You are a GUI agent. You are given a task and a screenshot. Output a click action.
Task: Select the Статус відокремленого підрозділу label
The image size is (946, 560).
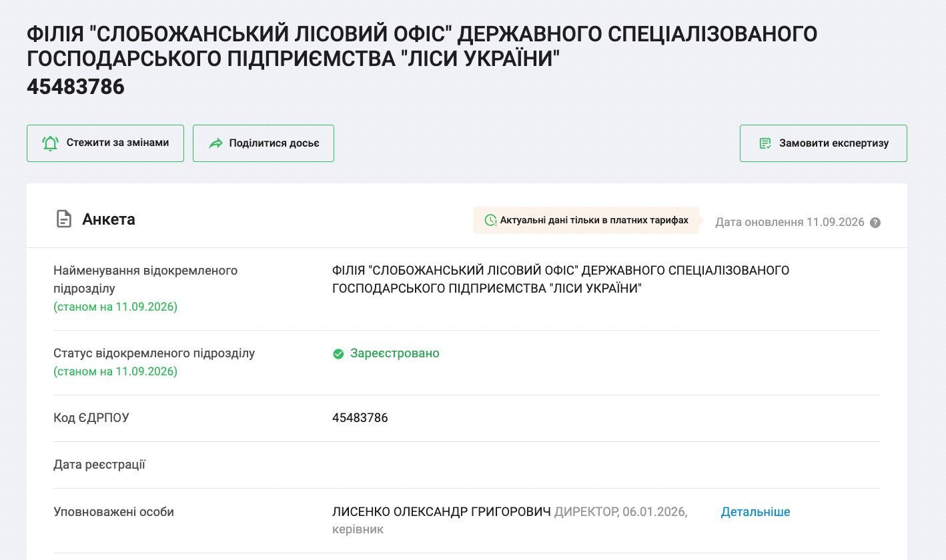(154, 353)
